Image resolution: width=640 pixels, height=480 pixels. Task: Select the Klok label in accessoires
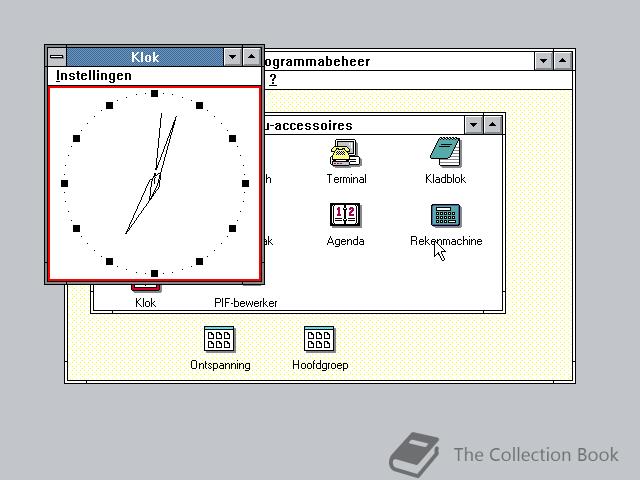(145, 303)
